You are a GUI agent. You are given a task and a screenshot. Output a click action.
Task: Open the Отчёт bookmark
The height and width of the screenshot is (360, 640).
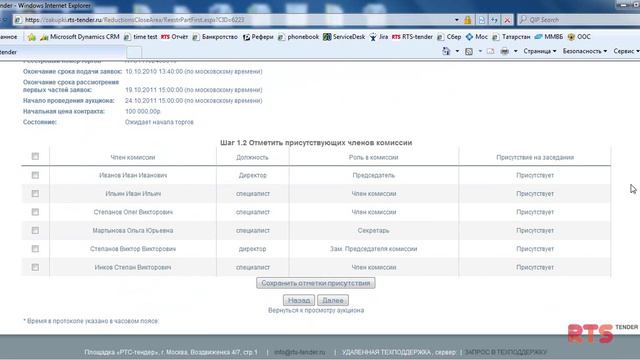[174, 37]
